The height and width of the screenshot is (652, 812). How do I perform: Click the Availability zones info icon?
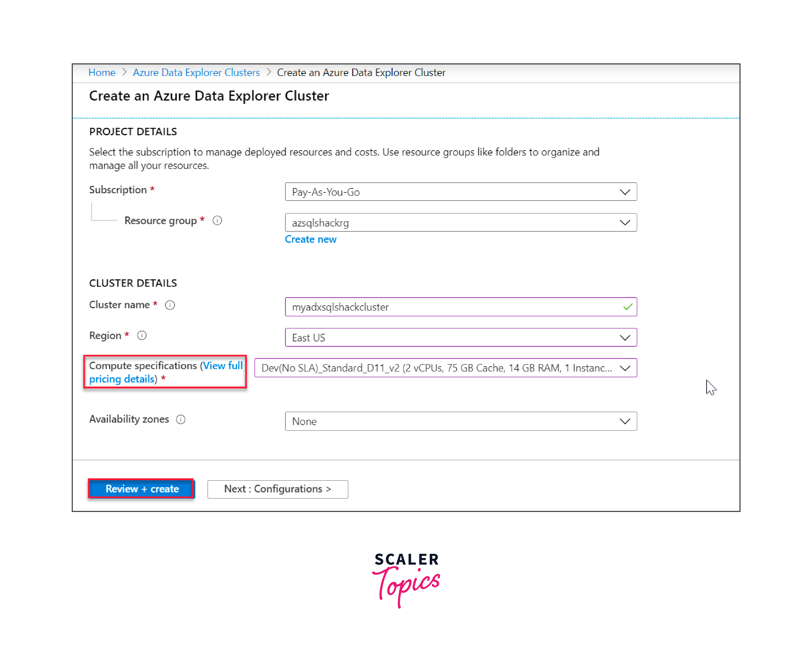(181, 420)
